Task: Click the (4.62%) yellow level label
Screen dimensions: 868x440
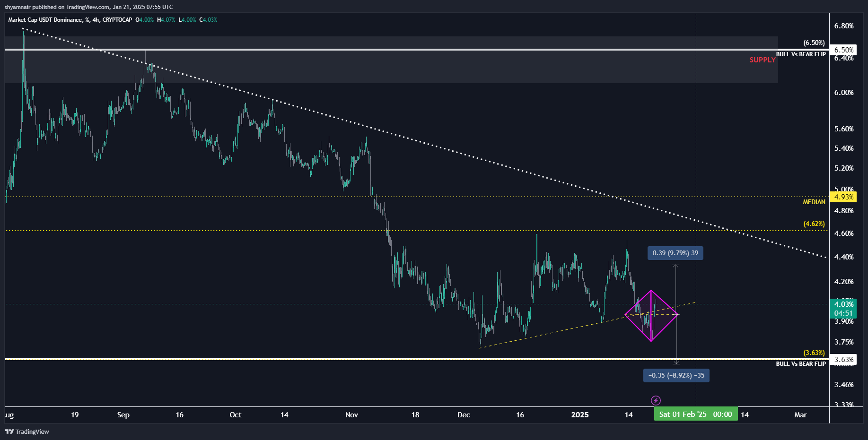Action: pyautogui.click(x=814, y=224)
